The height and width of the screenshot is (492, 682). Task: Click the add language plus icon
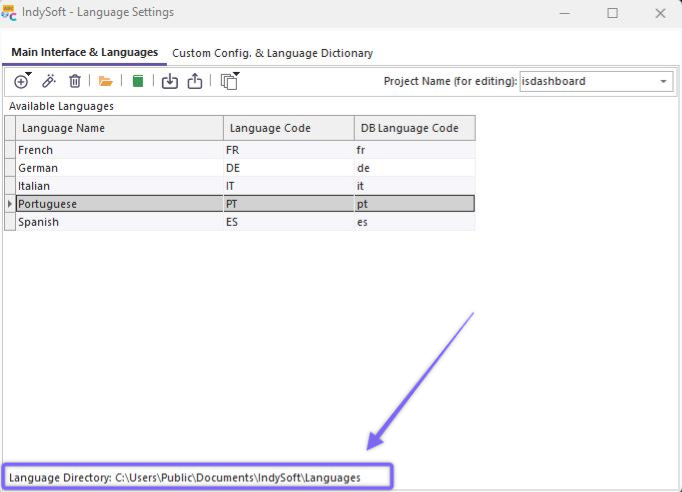pyautogui.click(x=21, y=81)
